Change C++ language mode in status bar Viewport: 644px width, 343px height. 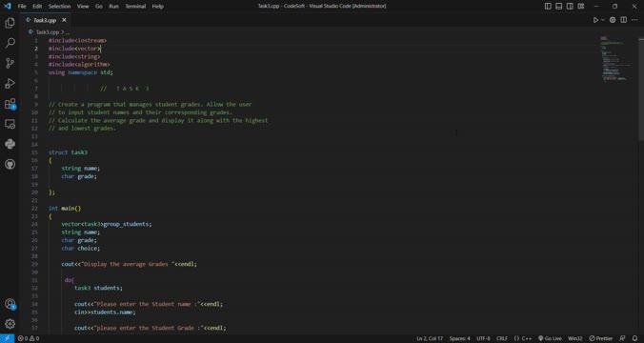pyautogui.click(x=523, y=338)
